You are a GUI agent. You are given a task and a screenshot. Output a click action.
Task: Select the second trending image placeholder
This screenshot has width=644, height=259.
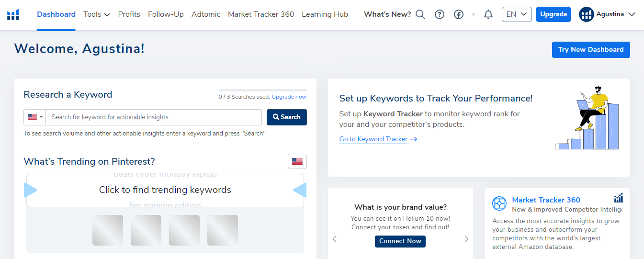click(146, 230)
